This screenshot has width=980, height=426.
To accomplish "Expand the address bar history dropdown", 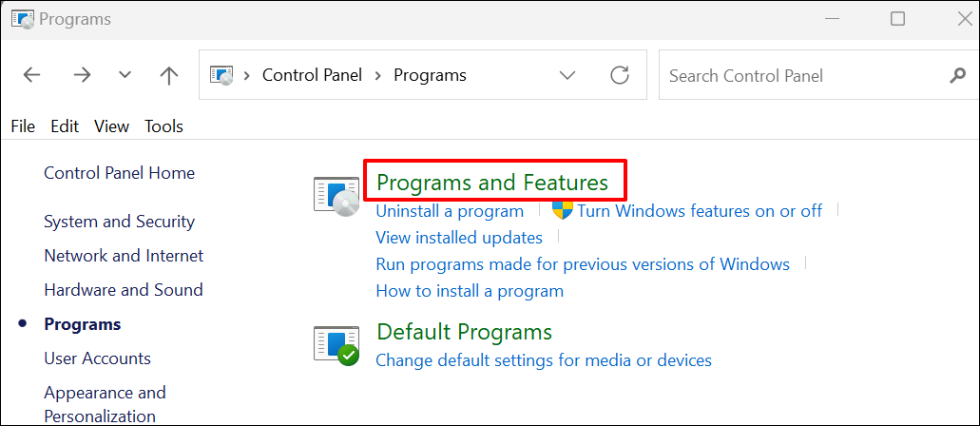I will (567, 75).
